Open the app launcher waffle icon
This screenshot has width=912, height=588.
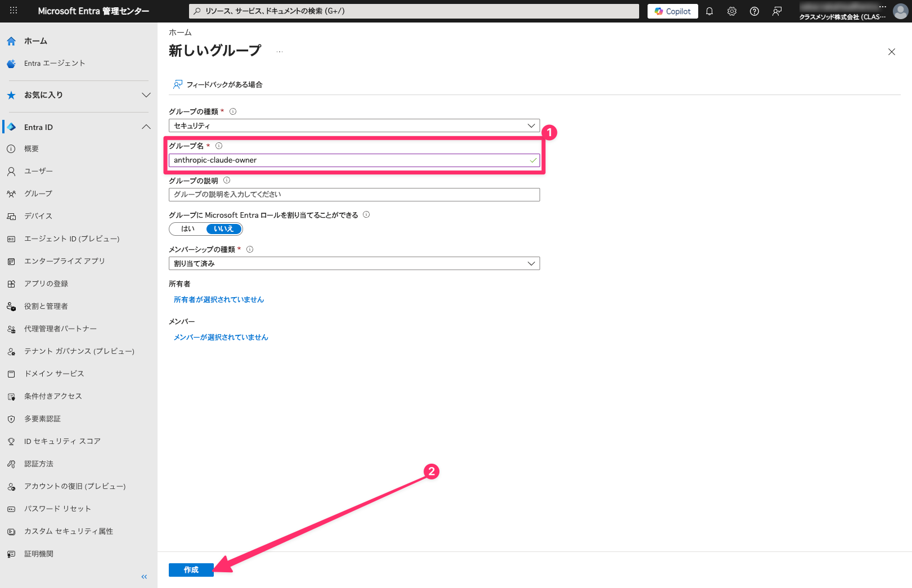[x=14, y=11]
